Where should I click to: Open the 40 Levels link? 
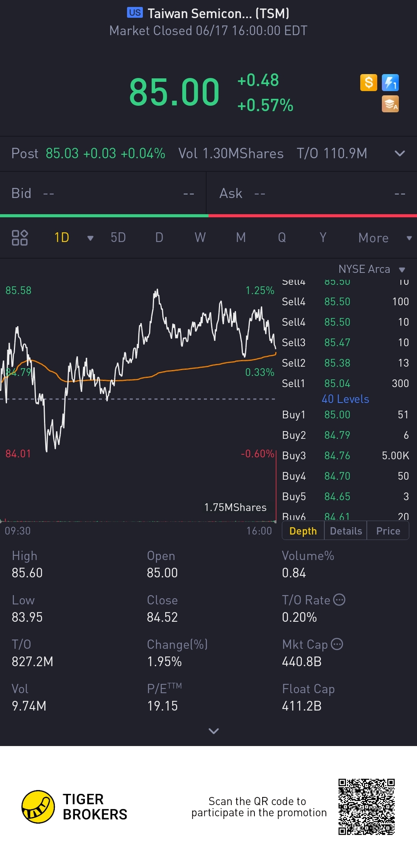(345, 399)
